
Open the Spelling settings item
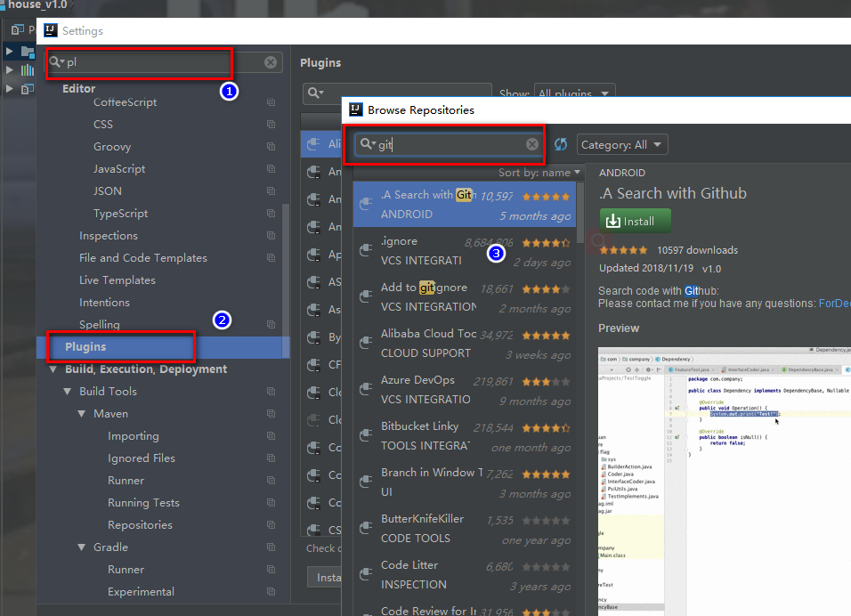[100, 325]
